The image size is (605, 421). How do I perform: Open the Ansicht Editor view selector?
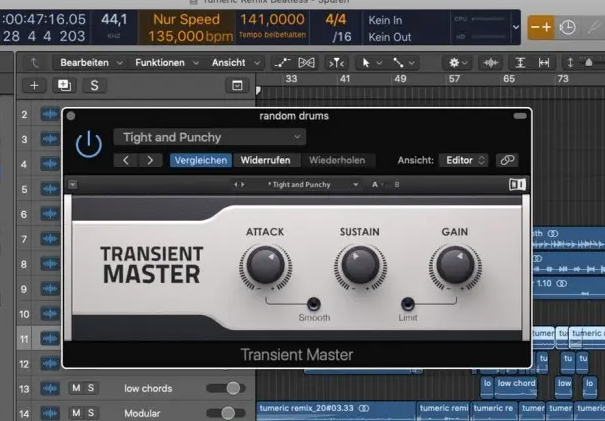[463, 160]
